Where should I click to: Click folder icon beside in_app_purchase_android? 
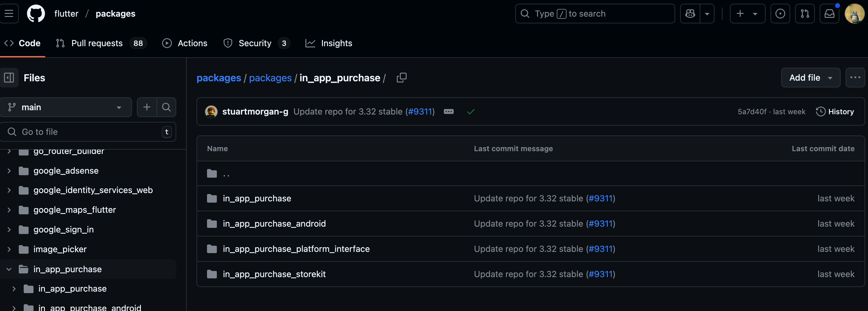click(212, 224)
